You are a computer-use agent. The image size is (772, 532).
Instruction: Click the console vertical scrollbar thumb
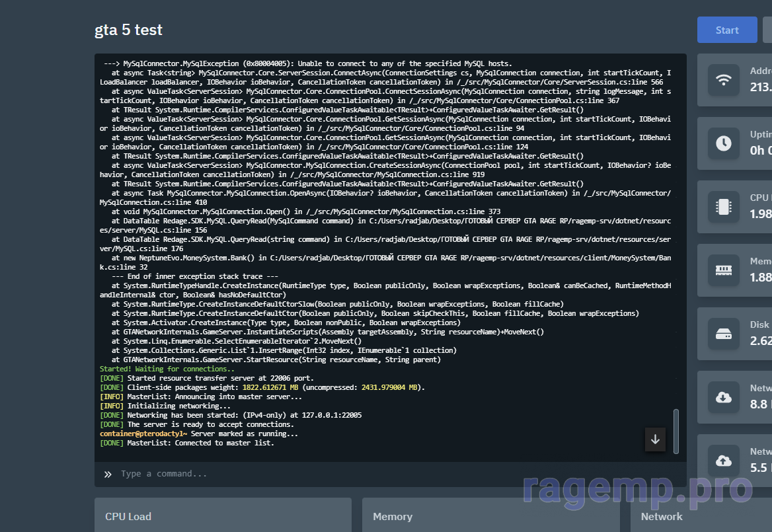click(x=676, y=431)
